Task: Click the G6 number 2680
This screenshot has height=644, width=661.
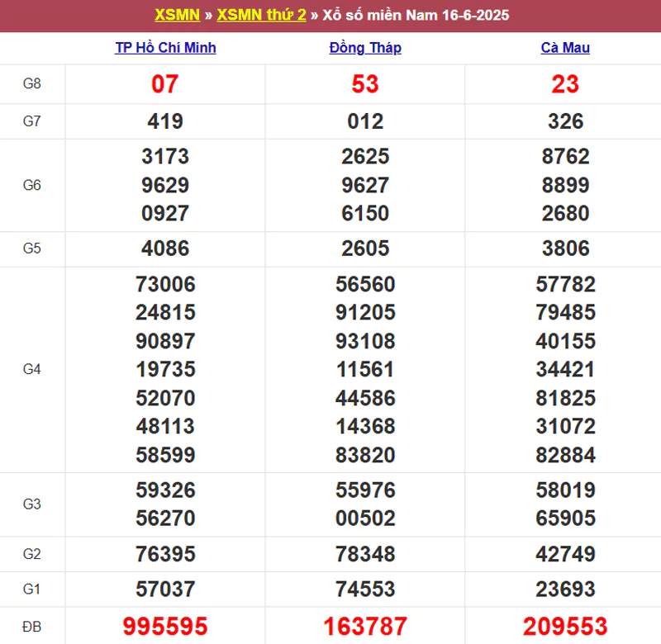Action: 565,213
